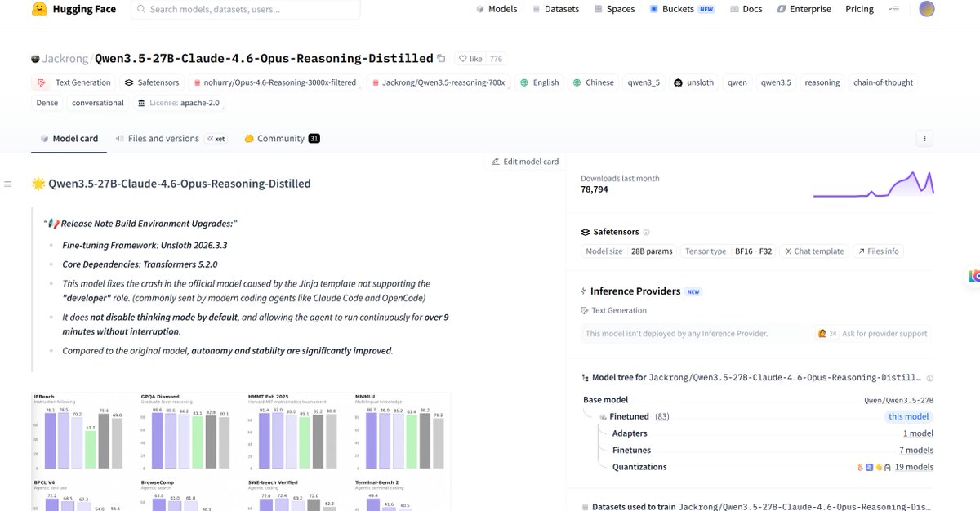The image size is (980, 511).
Task: View the downloads last month chart
Action: pos(873,184)
